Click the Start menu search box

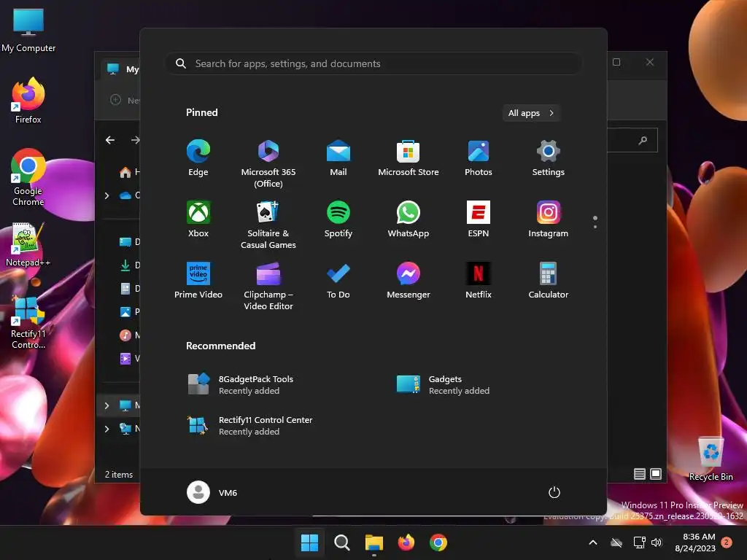point(373,64)
